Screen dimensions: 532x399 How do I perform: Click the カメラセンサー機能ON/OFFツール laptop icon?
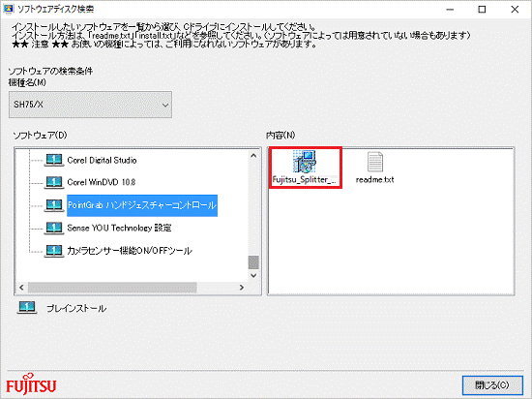(54, 251)
